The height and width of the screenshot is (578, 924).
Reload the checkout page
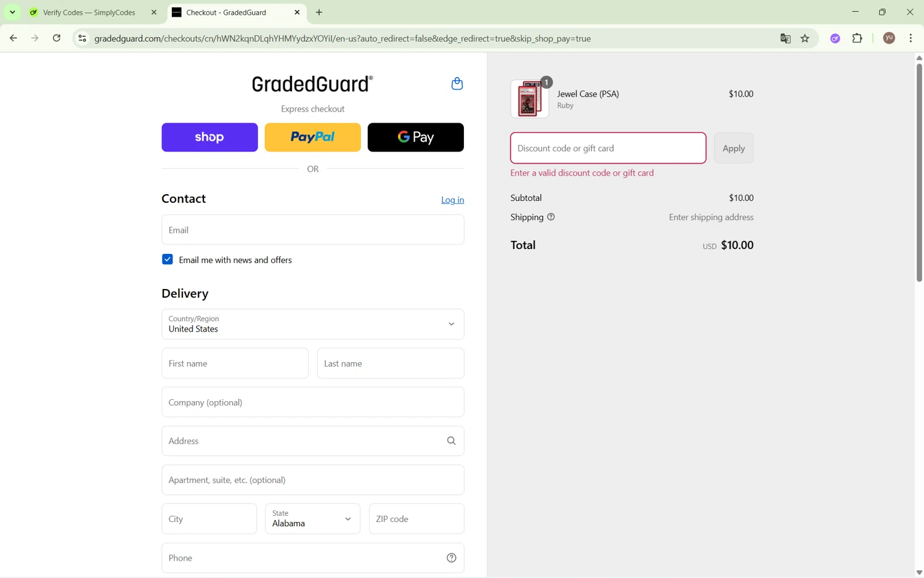tap(56, 38)
